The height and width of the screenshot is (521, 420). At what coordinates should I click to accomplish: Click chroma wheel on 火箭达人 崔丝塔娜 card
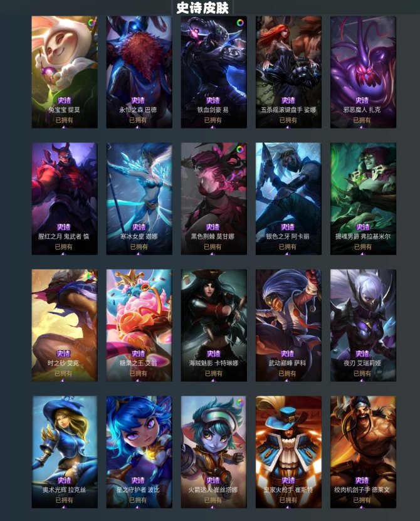click(x=240, y=403)
